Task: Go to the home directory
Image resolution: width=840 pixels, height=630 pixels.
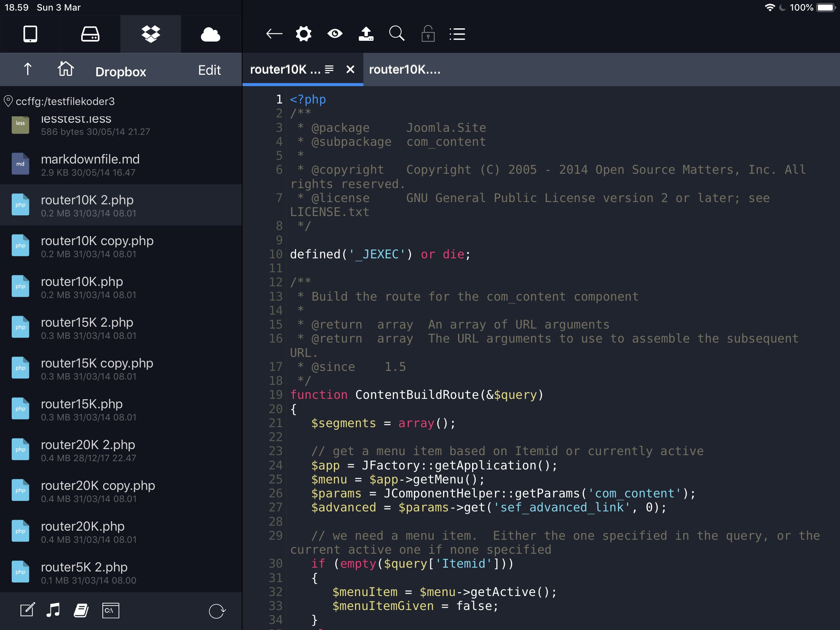Action: click(66, 69)
